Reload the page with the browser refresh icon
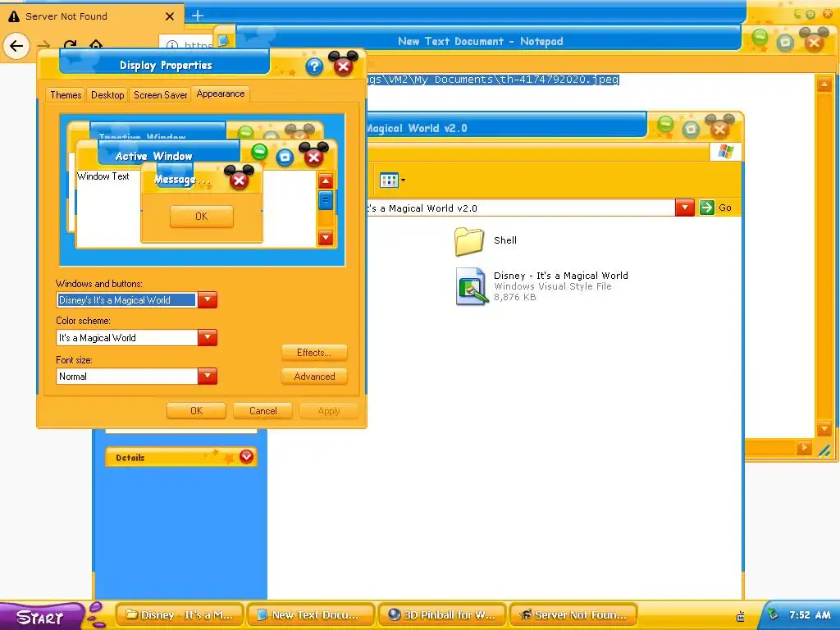This screenshot has width=840, height=630. click(70, 46)
